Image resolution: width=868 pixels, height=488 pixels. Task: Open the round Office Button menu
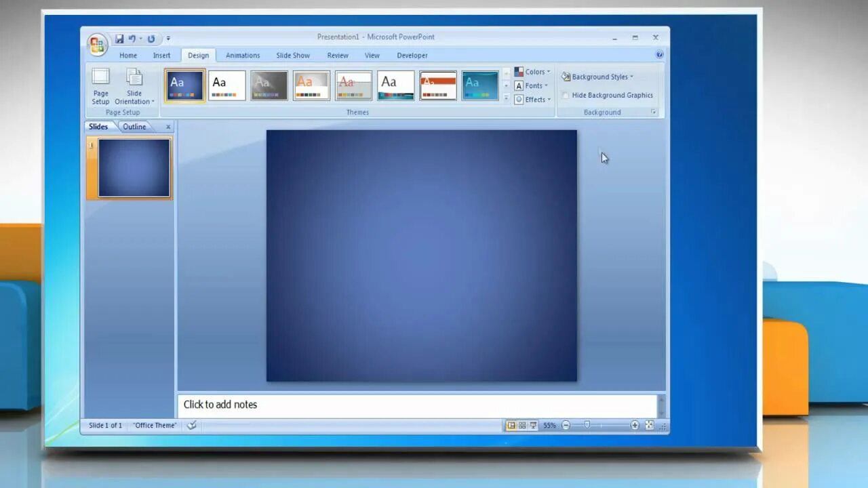tap(98, 45)
